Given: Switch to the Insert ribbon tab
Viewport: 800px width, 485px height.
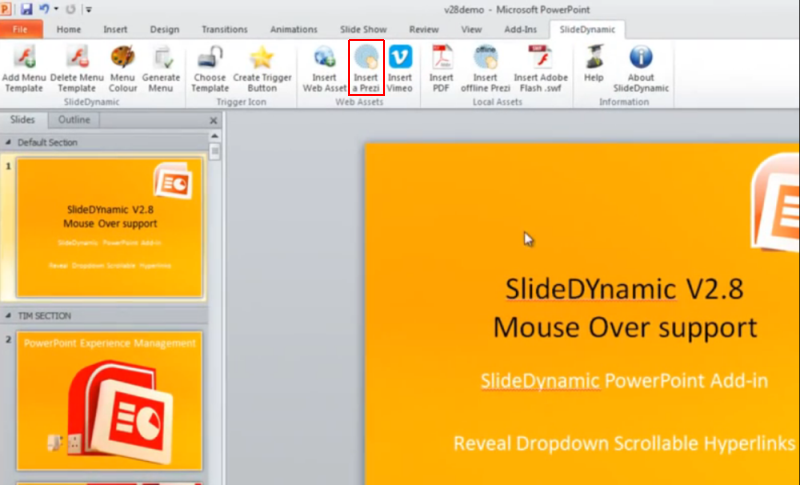Looking at the screenshot, I should coord(115,30).
